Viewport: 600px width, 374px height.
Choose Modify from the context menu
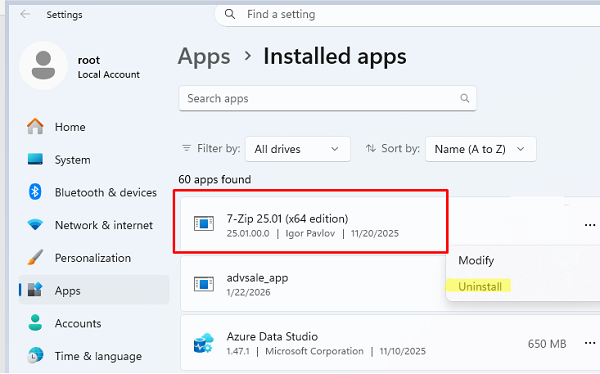point(476,260)
